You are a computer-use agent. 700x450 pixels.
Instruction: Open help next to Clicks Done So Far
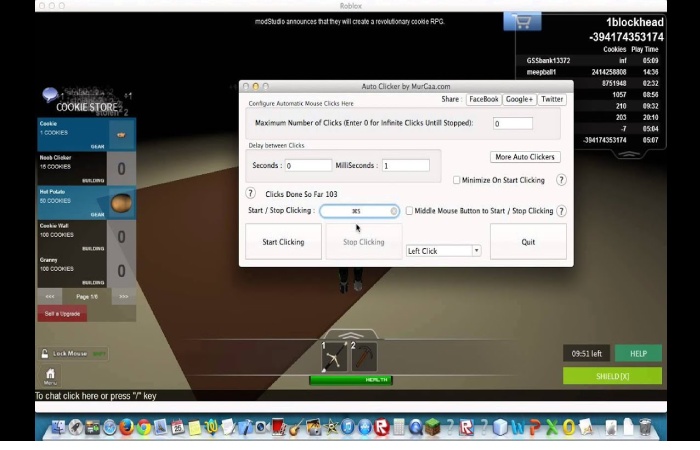coord(250,193)
